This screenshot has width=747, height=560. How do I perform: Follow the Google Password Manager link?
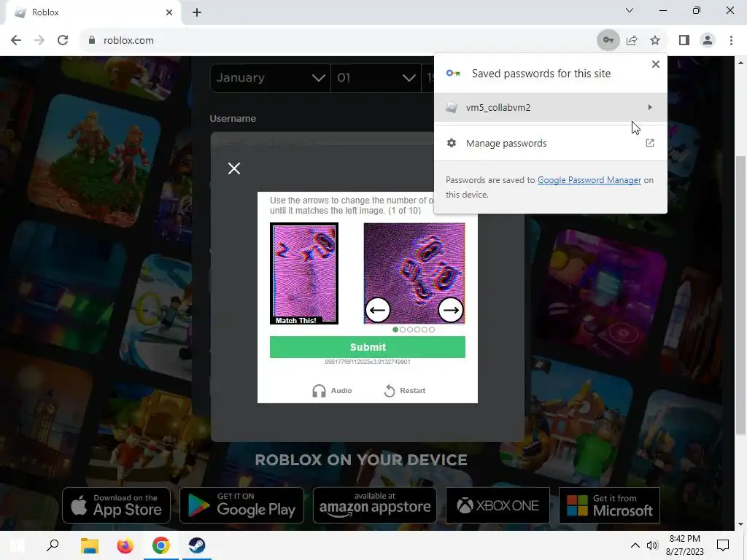coord(589,180)
